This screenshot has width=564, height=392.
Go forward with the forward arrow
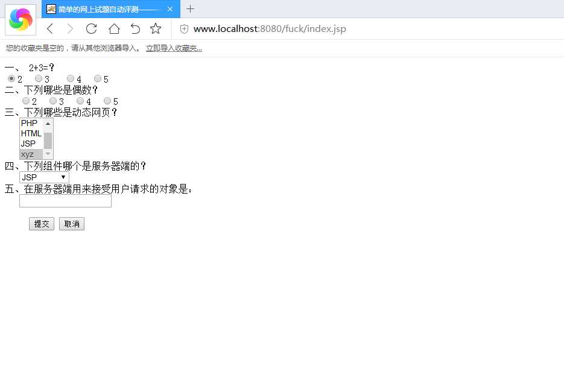coord(70,29)
